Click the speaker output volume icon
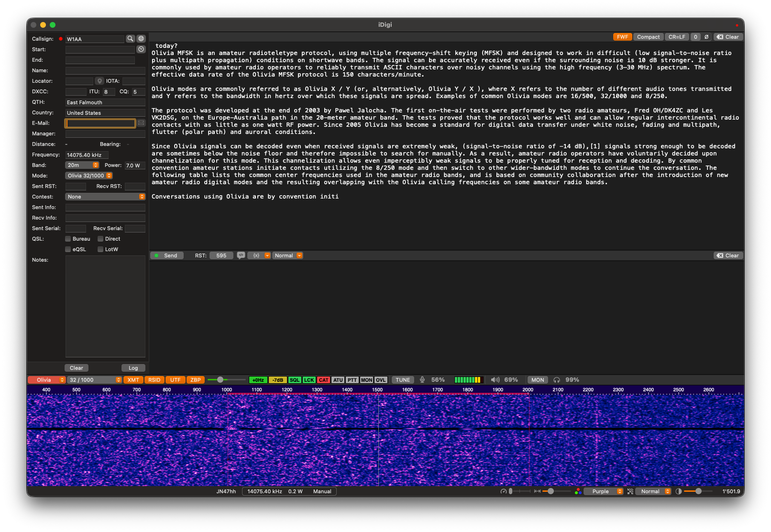The height and width of the screenshot is (532, 771). tap(495, 380)
